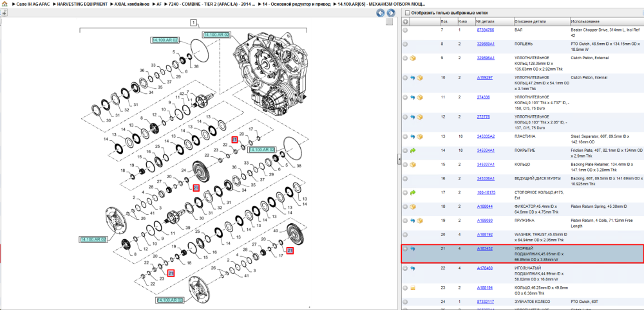Add all parts using header plus icon

tap(405, 21)
